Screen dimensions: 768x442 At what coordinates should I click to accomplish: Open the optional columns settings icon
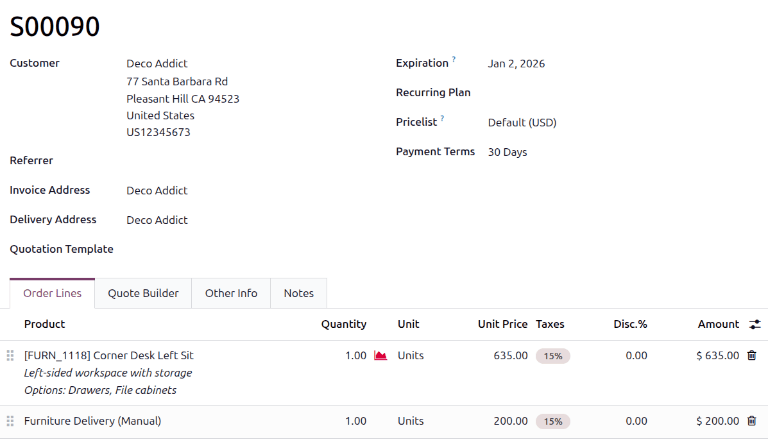click(755, 324)
